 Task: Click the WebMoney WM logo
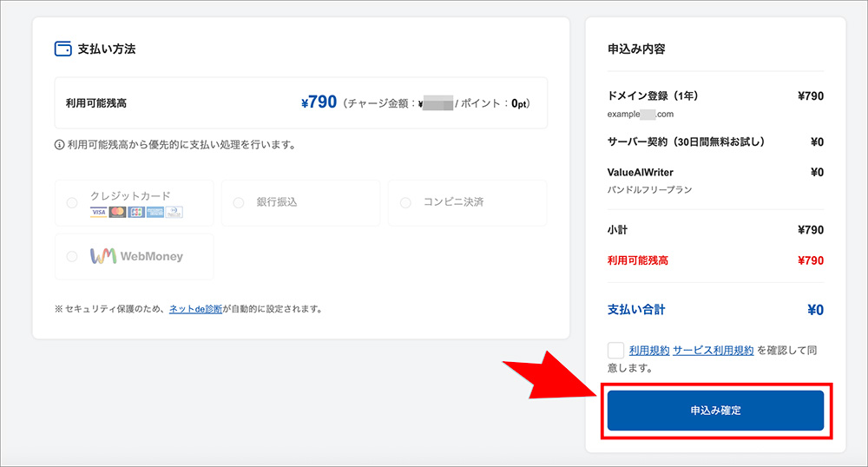pyautogui.click(x=103, y=255)
